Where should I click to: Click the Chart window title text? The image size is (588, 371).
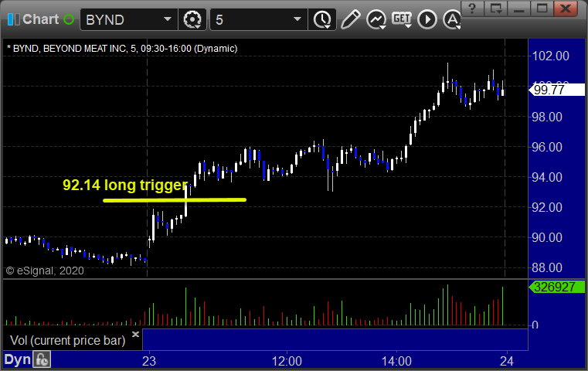point(40,19)
